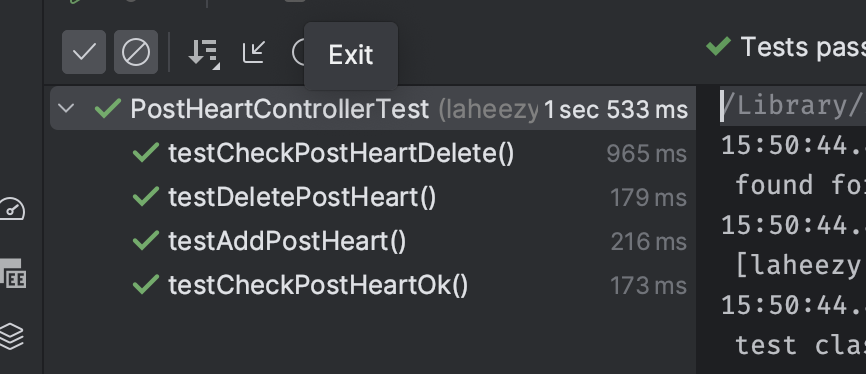Collapse the PostHeartControllerTest tree chevron

(66, 108)
